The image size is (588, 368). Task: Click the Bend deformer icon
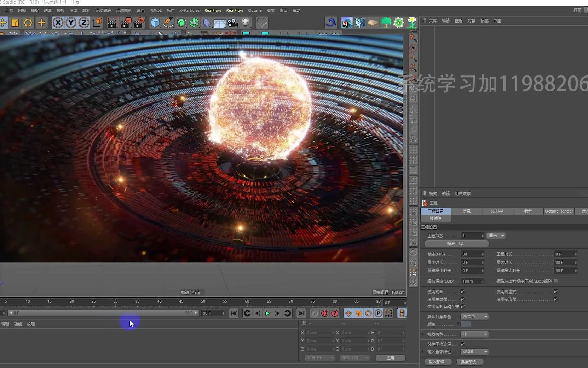[x=207, y=22]
